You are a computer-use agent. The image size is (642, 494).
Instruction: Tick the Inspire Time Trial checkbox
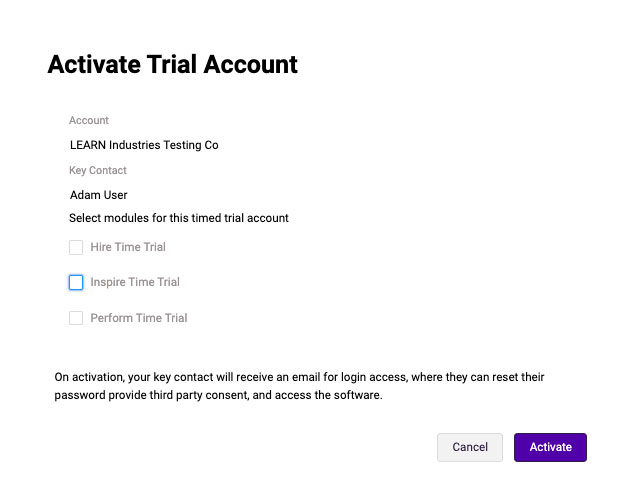pyautogui.click(x=76, y=282)
